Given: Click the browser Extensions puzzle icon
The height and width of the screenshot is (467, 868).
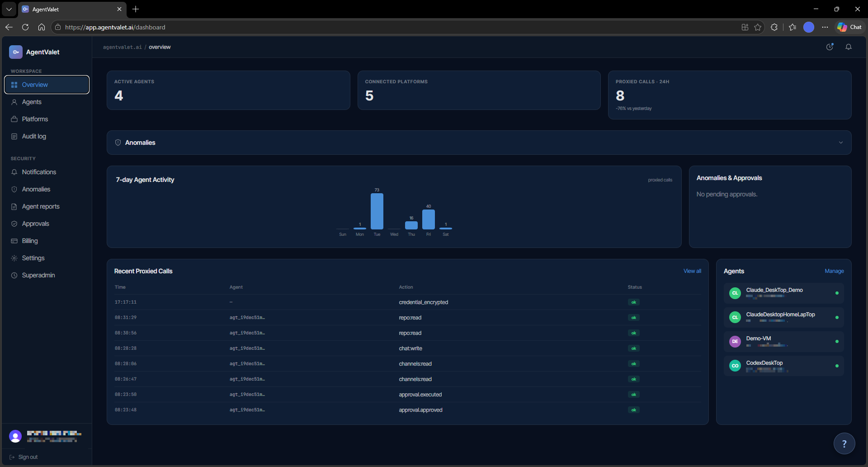Looking at the screenshot, I should (x=774, y=27).
